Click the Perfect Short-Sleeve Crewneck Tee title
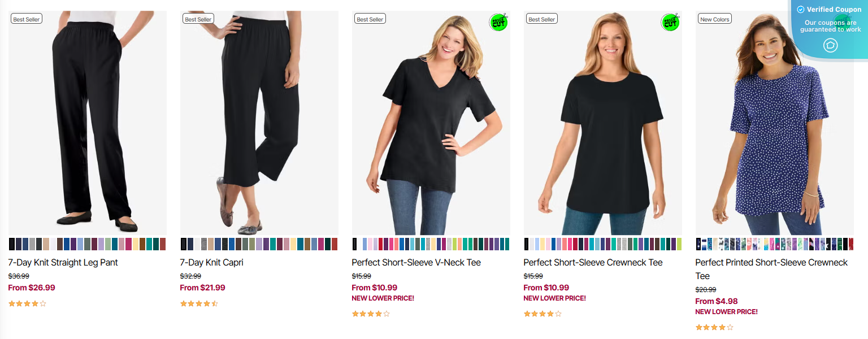The width and height of the screenshot is (868, 339). point(593,262)
